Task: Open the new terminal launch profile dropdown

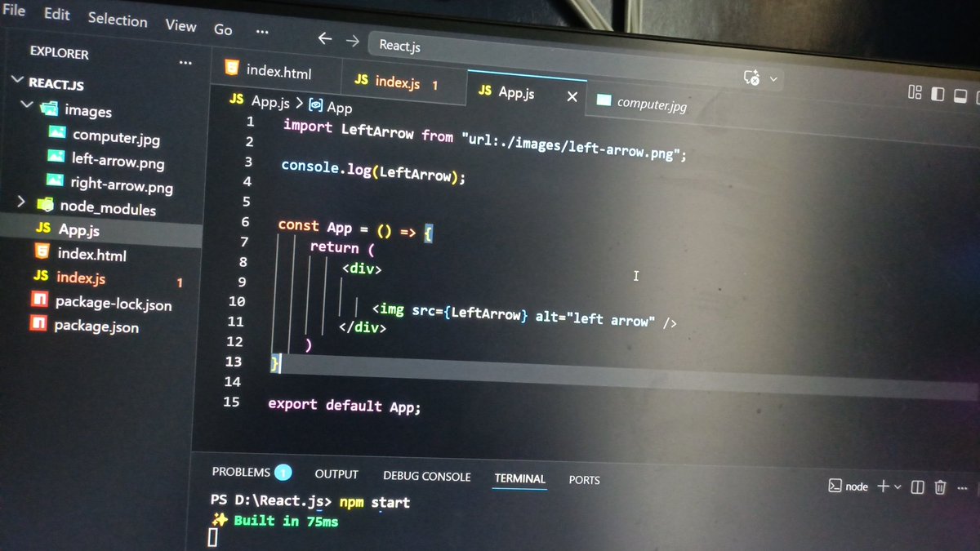Action: pos(898,487)
